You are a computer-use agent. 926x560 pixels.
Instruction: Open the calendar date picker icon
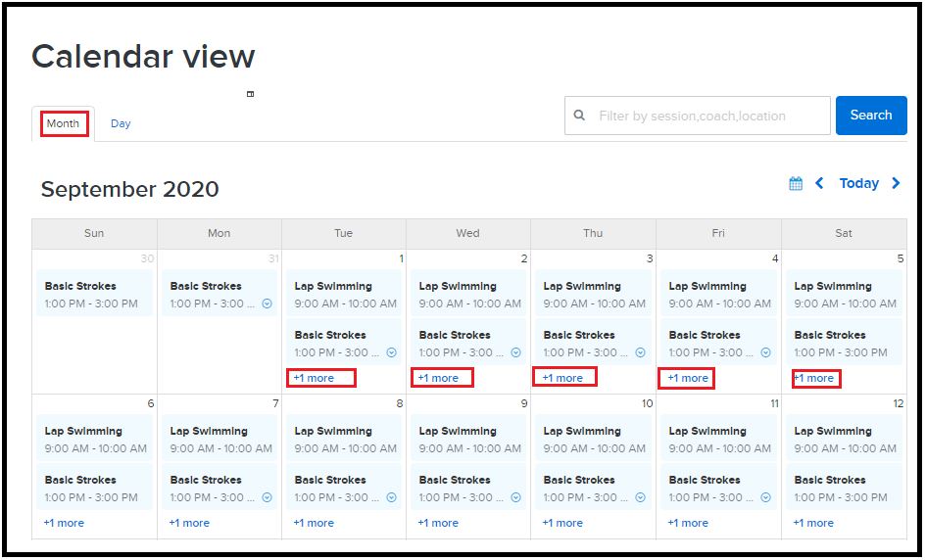[796, 183]
